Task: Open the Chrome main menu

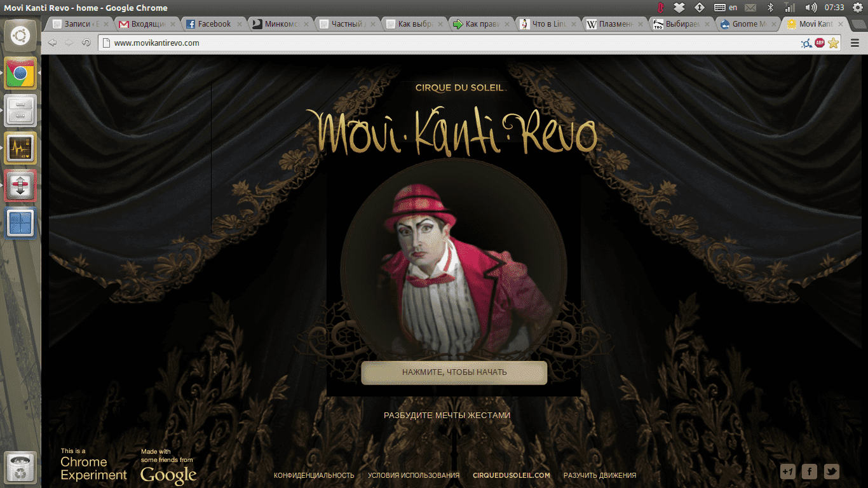Action: point(855,43)
